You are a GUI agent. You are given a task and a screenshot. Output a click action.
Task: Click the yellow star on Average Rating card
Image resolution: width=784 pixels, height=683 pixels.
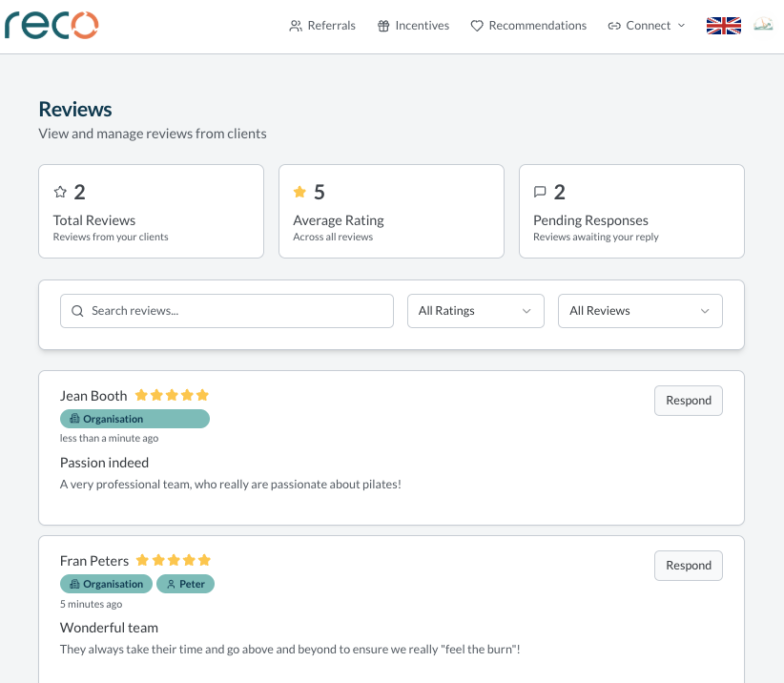[300, 190]
